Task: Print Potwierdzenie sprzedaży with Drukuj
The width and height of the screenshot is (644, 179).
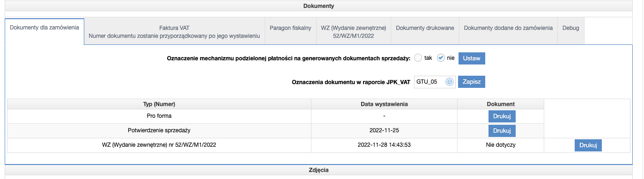Action: point(502,130)
